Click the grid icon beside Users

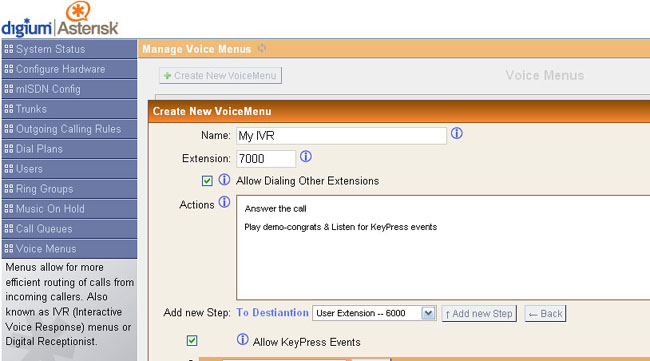[9, 169]
